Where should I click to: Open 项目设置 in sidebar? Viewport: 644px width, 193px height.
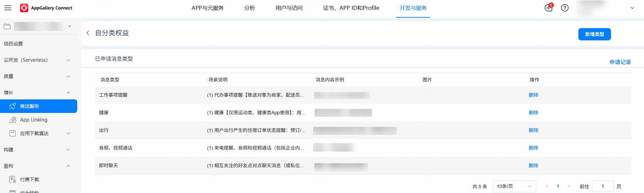(13, 44)
